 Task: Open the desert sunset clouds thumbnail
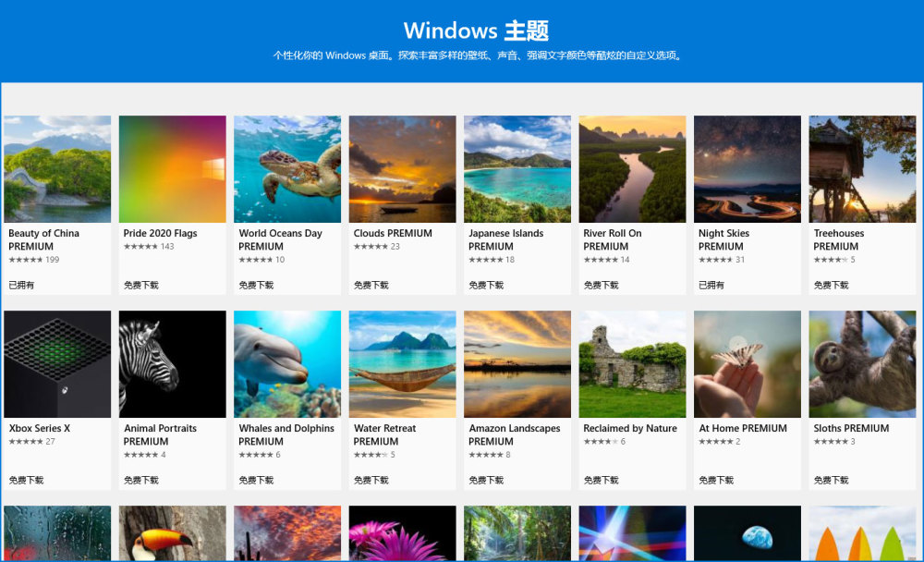(287, 533)
